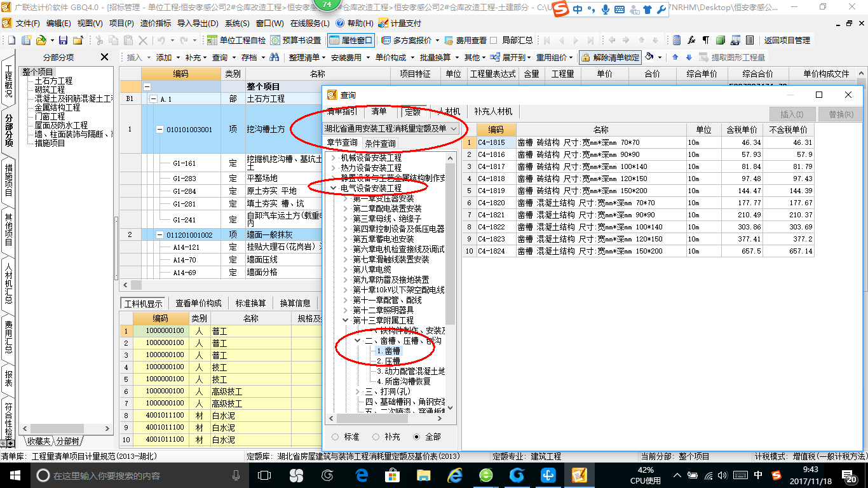Toggle the 局部汇总 checkbox
Screen dimensions: 868x488
[494, 40]
